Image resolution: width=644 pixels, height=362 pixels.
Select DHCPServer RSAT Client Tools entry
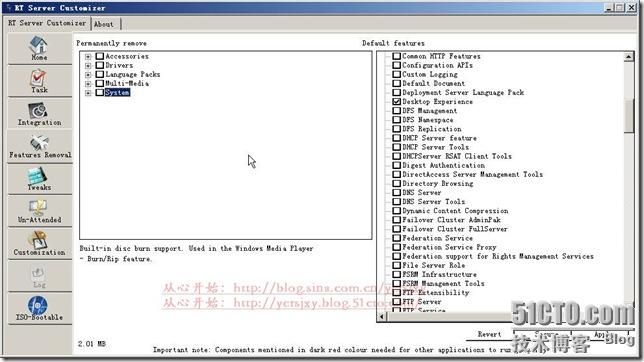click(x=457, y=156)
